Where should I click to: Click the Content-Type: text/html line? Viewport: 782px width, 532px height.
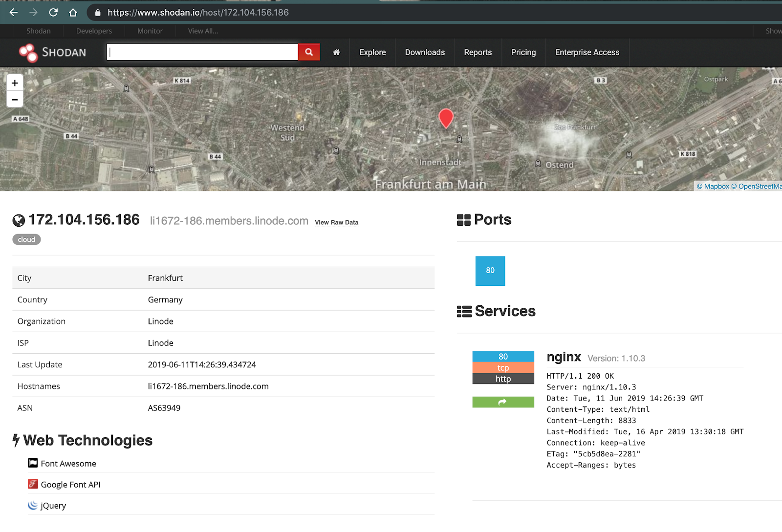coord(598,409)
